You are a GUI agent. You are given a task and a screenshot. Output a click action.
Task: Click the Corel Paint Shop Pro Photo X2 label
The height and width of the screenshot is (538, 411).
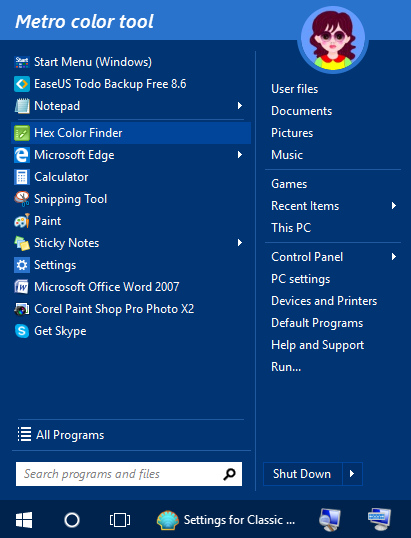point(114,309)
